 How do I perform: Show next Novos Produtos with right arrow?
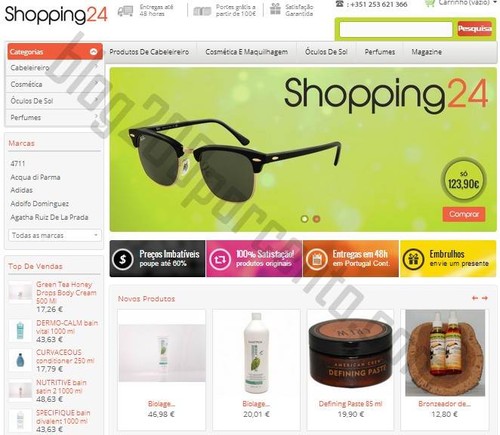pyautogui.click(x=485, y=298)
